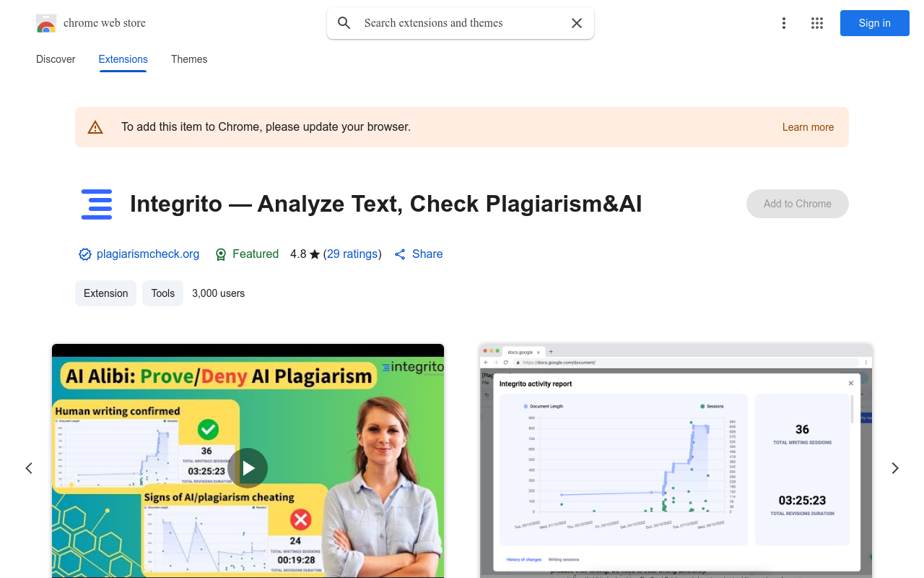Go to the Discover tab
The width and height of the screenshot is (924, 578).
pos(56,59)
